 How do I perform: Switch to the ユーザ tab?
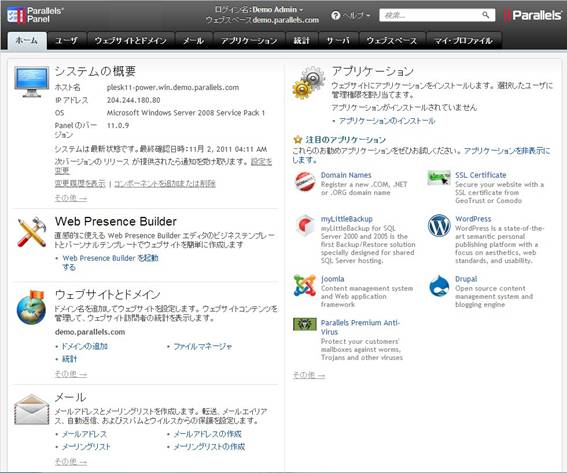pos(67,41)
